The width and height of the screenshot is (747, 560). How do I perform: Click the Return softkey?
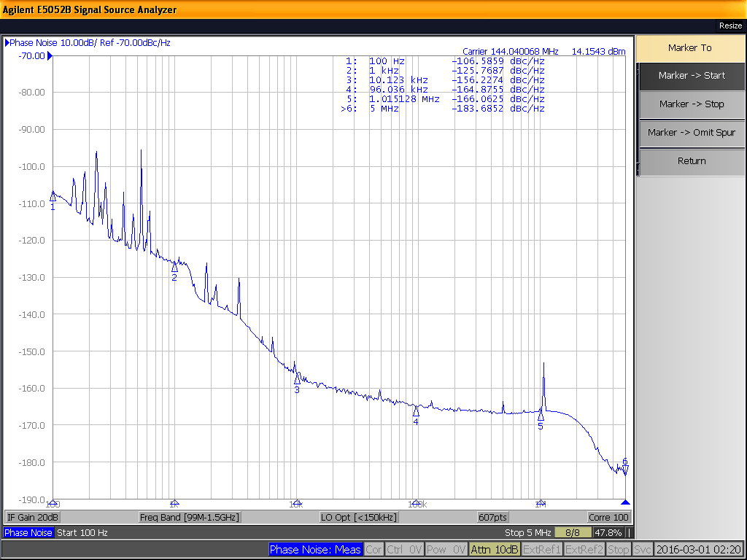point(692,161)
